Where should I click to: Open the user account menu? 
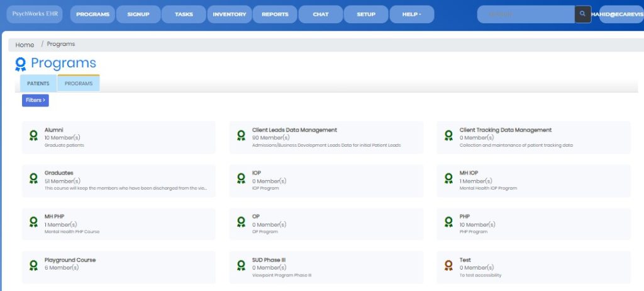click(x=621, y=14)
